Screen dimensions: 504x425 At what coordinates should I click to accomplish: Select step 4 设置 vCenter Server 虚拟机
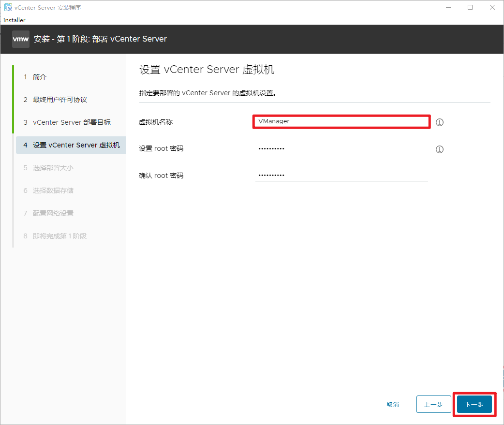point(76,145)
